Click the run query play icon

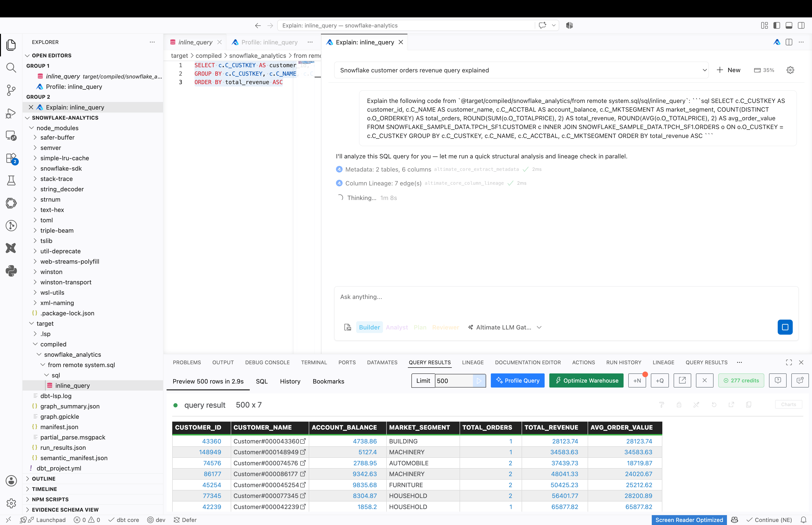(479, 381)
